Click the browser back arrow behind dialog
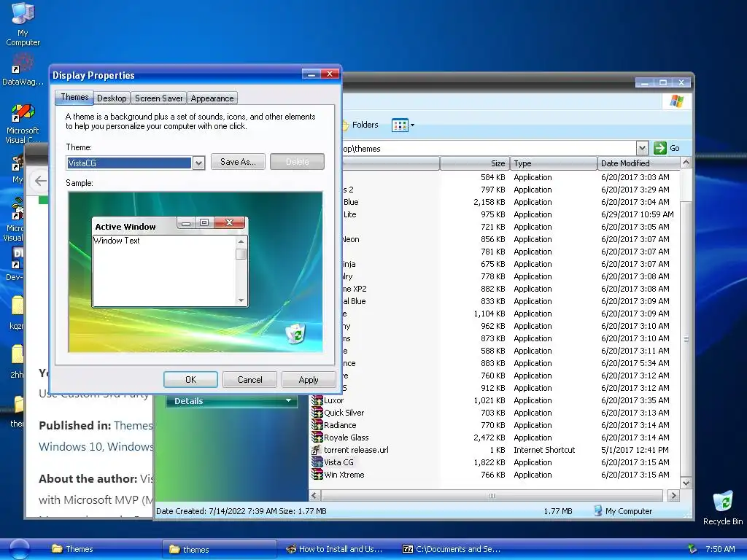The height and width of the screenshot is (560, 747). point(41,181)
